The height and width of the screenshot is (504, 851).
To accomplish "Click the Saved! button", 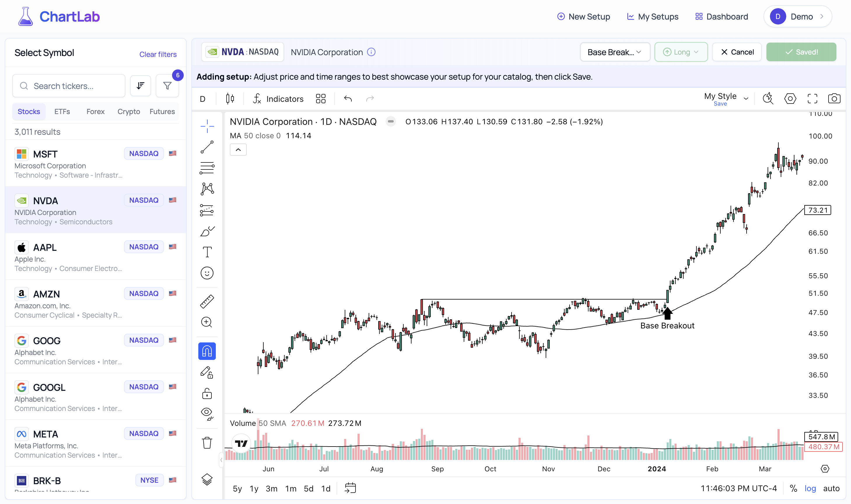I will coord(801,52).
